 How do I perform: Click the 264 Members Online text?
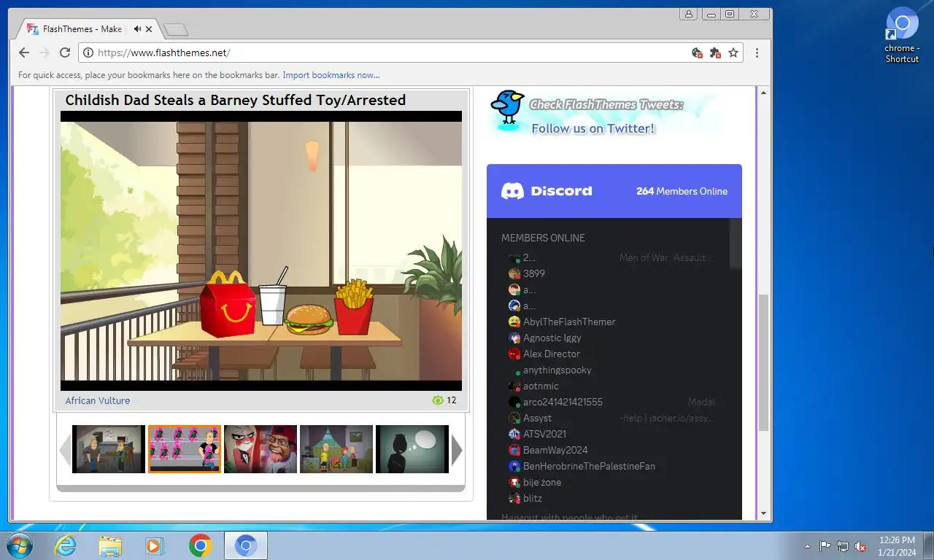682,191
